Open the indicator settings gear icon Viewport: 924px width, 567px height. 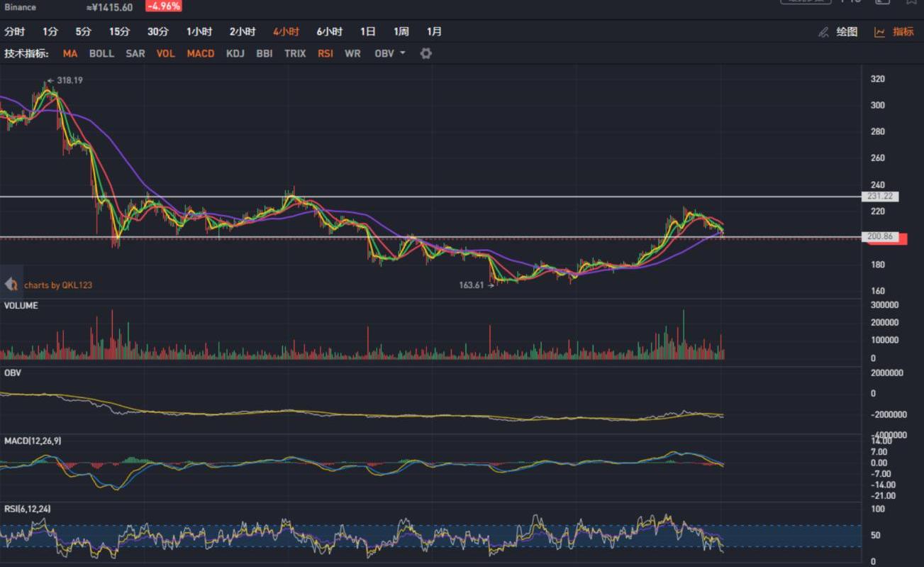(425, 53)
